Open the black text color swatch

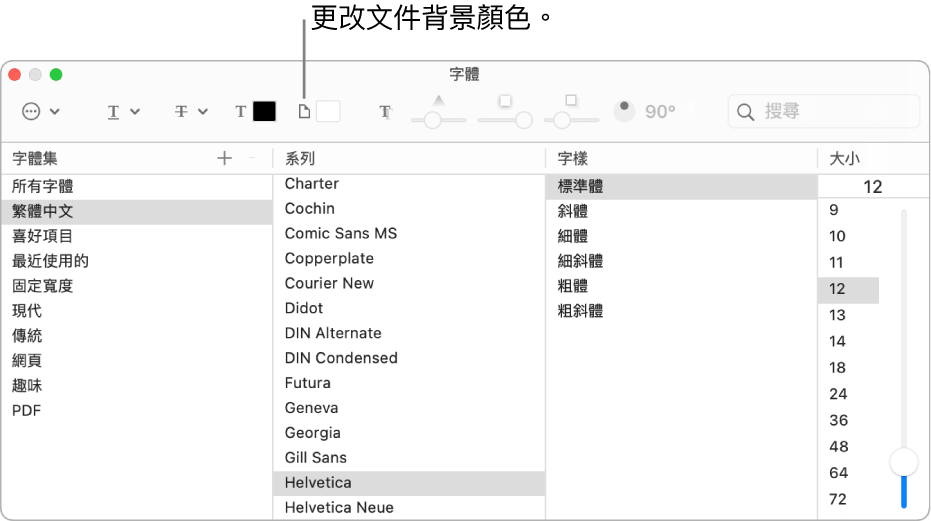pos(264,111)
